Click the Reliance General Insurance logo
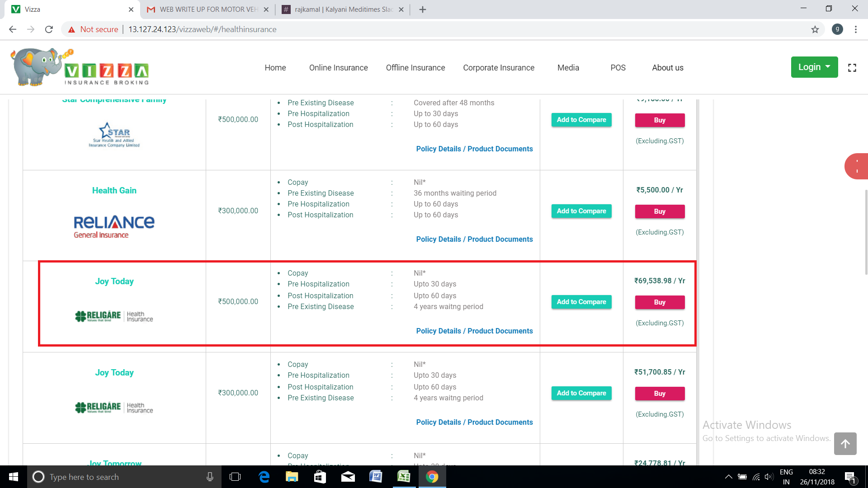This screenshot has height=488, width=868. tap(114, 226)
